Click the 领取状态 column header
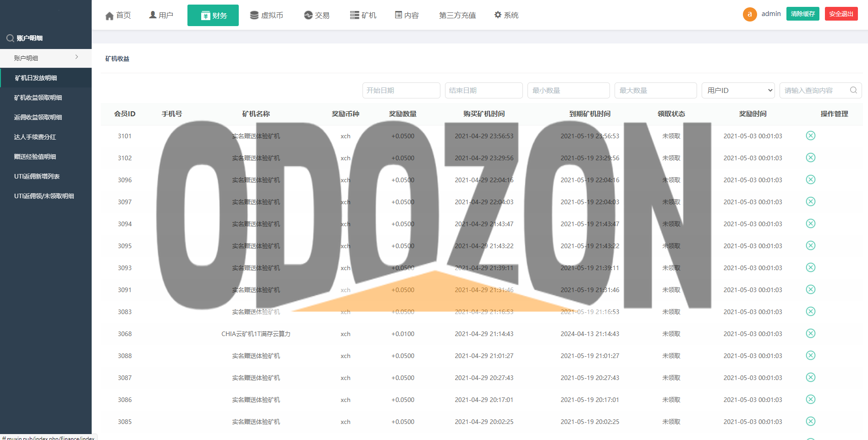This screenshot has height=440, width=868. (671, 114)
